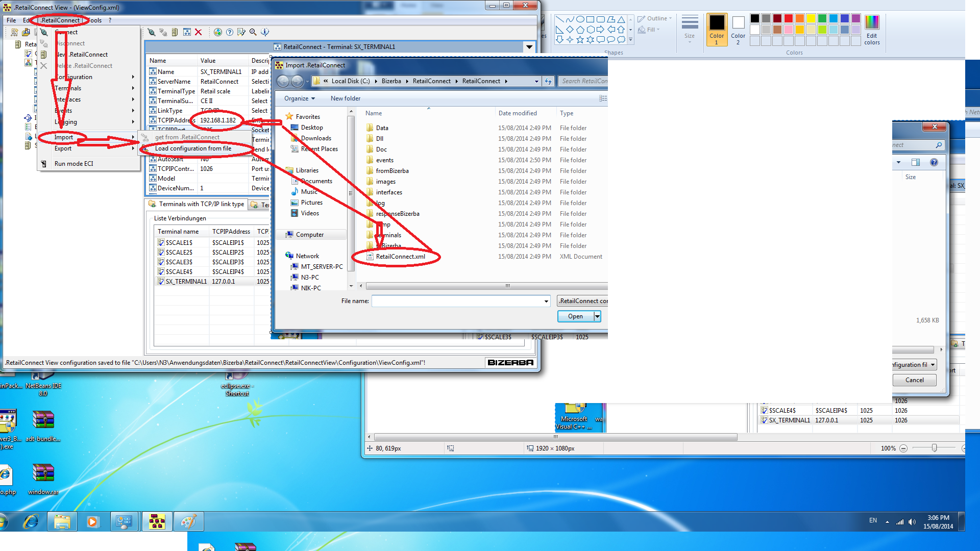The width and height of the screenshot is (980, 551).
Task: Click the help icon in background window toolbar
Action: point(934,162)
